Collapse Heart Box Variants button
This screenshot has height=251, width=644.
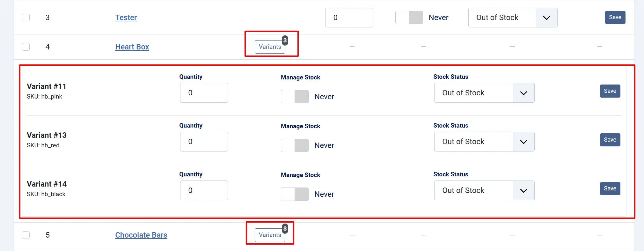pos(270,47)
